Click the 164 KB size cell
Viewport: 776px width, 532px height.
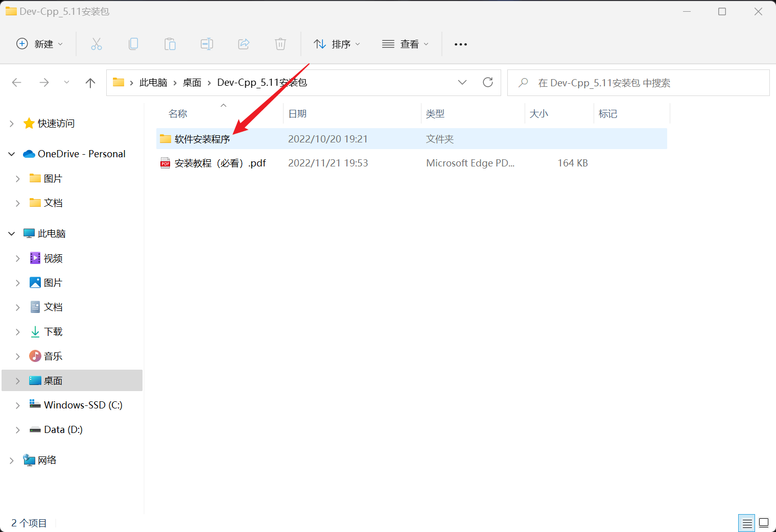click(573, 163)
